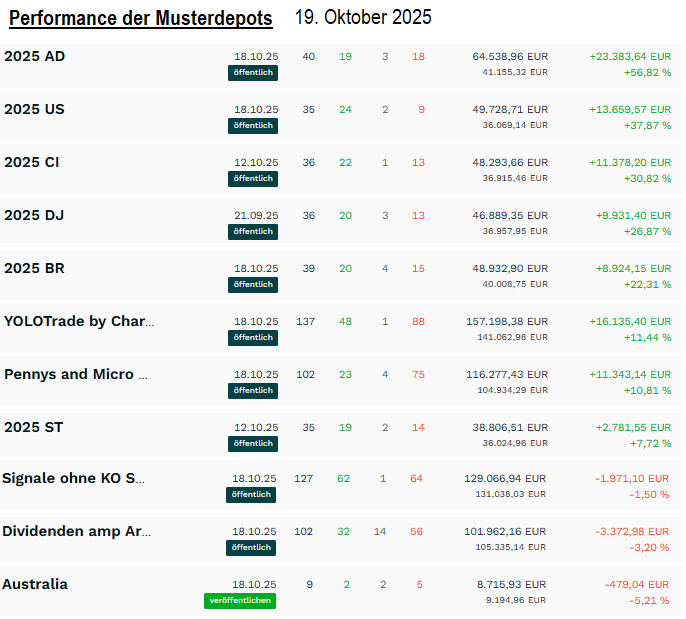The width and height of the screenshot is (686, 619).
Task: Toggle öffentlich badge for YOLOTrade depot
Action: [x=253, y=338]
